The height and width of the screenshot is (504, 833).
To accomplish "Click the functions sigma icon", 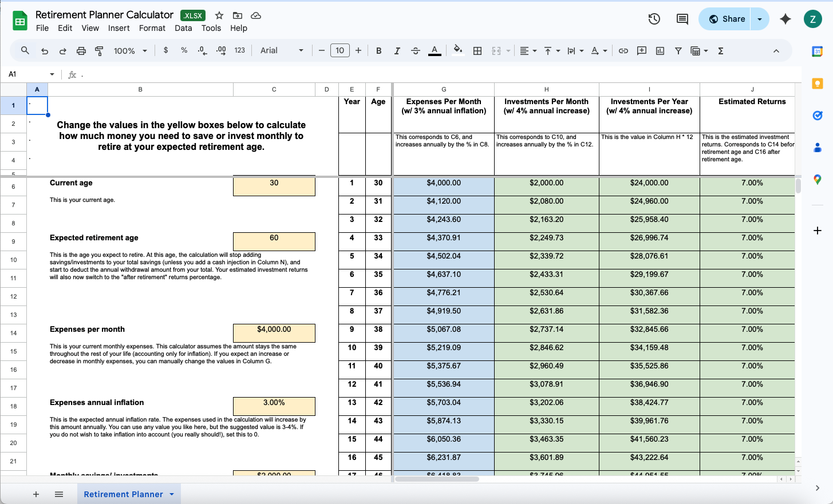I will (x=721, y=51).
